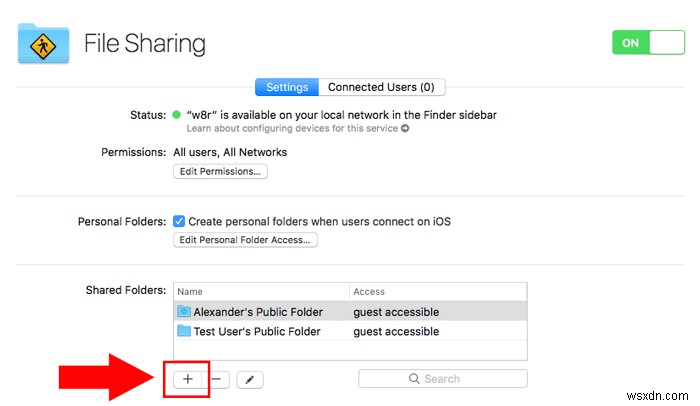700x406 pixels.
Task: Click the File Sharing folder icon
Action: [43, 42]
